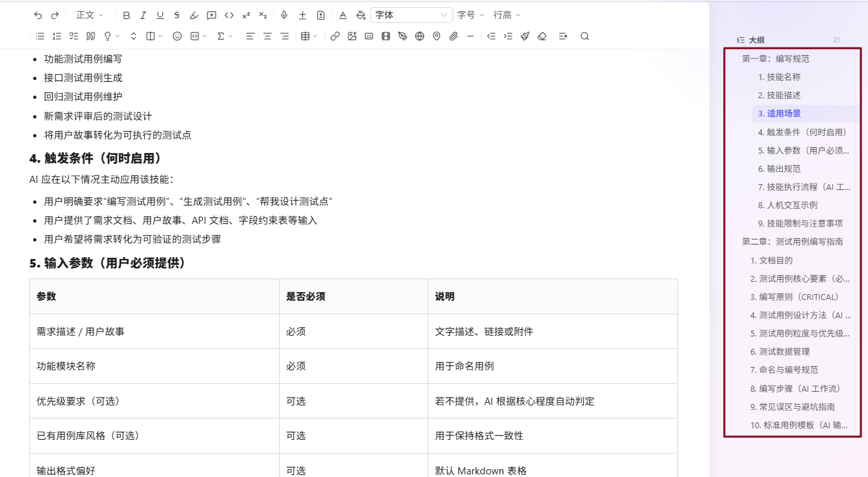Open the font color tool
This screenshot has height=477, width=868.
(x=343, y=15)
